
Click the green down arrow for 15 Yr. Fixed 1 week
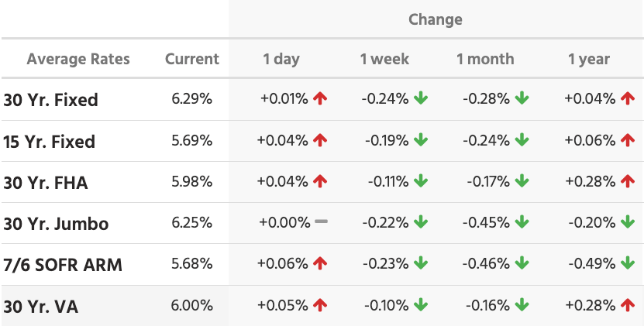tap(421, 140)
